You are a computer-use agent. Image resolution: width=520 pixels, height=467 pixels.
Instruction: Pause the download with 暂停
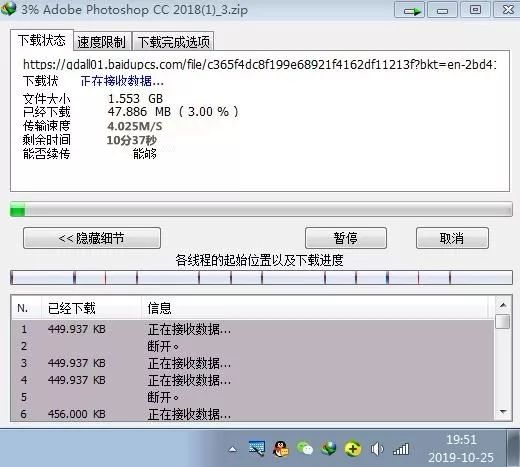point(346,238)
